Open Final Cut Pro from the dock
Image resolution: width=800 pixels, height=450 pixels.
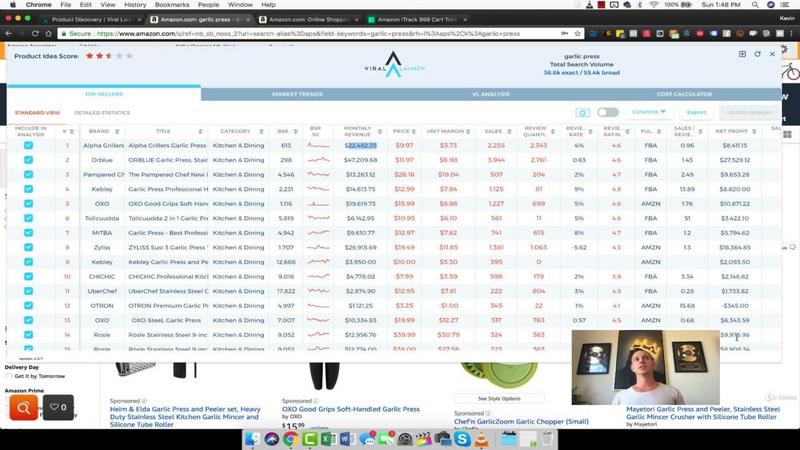pyautogui.click(x=424, y=439)
